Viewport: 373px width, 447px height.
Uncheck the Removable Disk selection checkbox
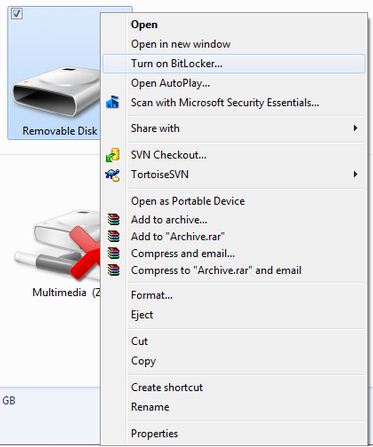point(17,14)
